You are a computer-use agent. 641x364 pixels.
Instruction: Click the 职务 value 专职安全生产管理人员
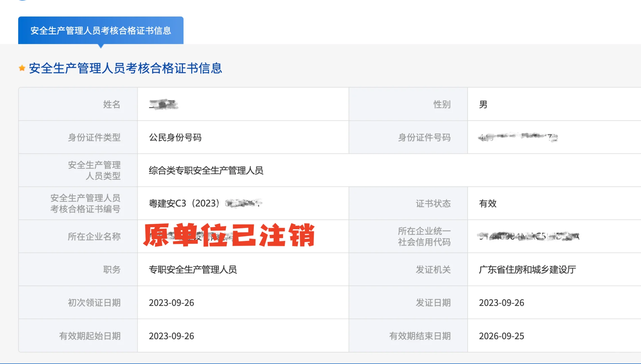tap(193, 270)
